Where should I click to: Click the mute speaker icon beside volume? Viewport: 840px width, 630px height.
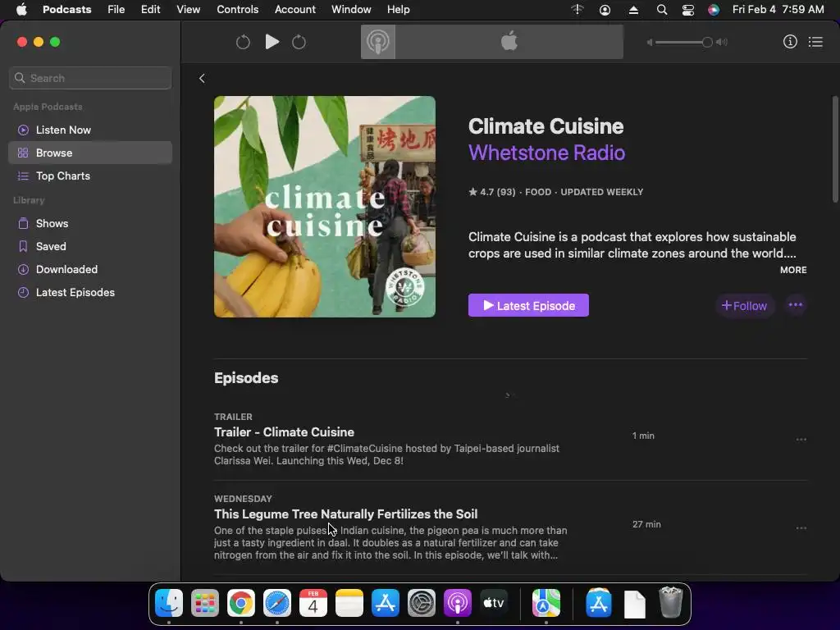(650, 43)
